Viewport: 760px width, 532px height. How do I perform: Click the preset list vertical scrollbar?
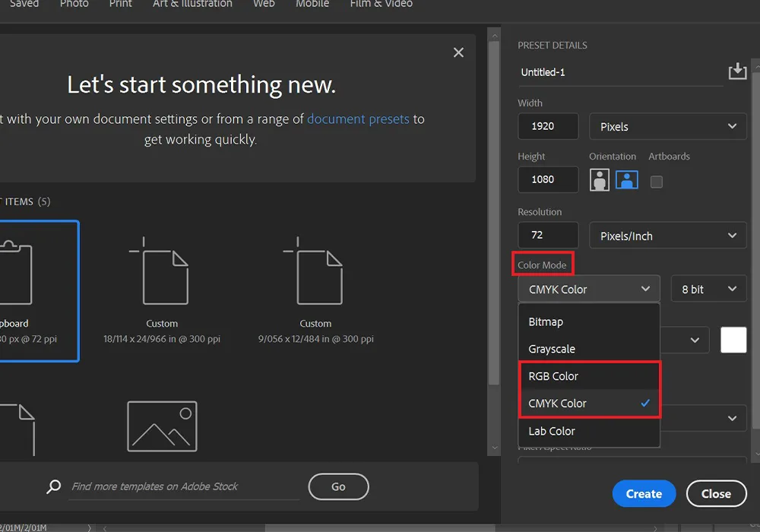click(494, 214)
